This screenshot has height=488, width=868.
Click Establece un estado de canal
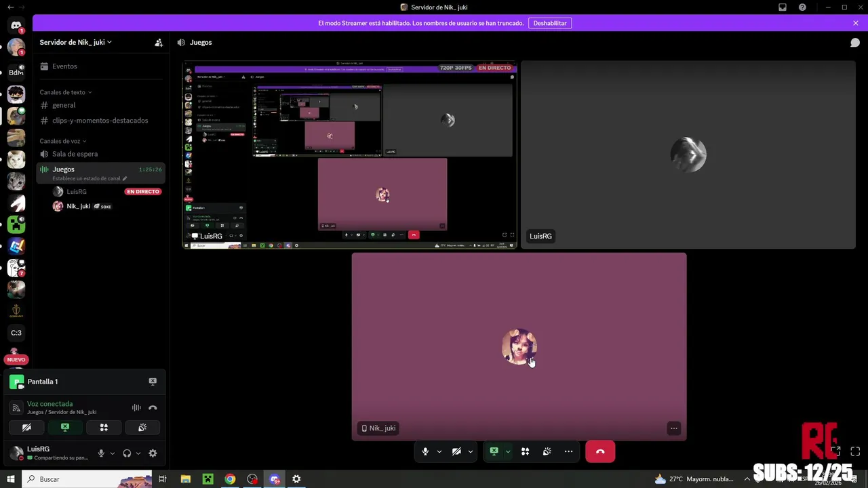[89, 178]
